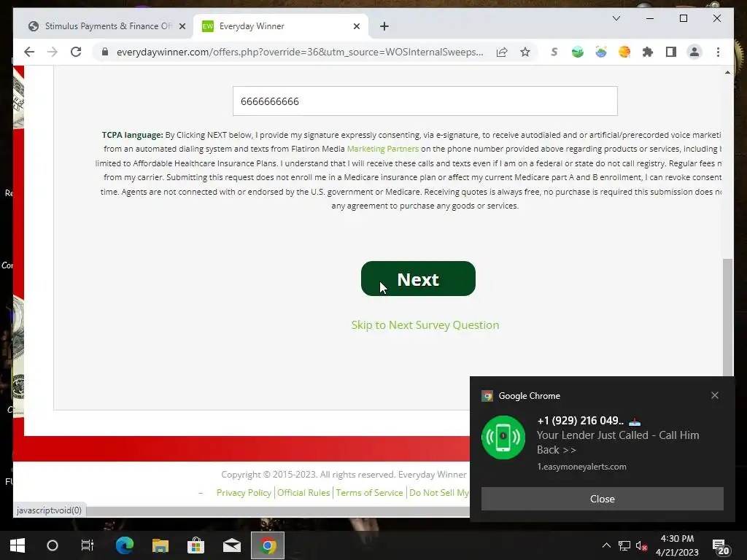Open the Do Not Sell My link
The image size is (747, 560).
438,492
